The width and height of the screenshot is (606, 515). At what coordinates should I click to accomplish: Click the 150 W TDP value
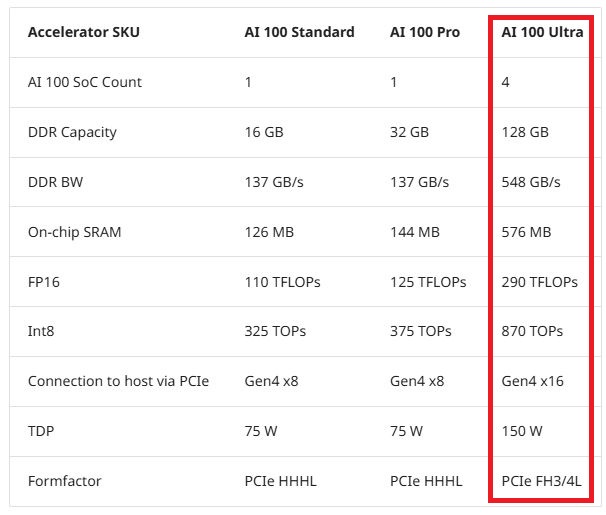coord(522,431)
